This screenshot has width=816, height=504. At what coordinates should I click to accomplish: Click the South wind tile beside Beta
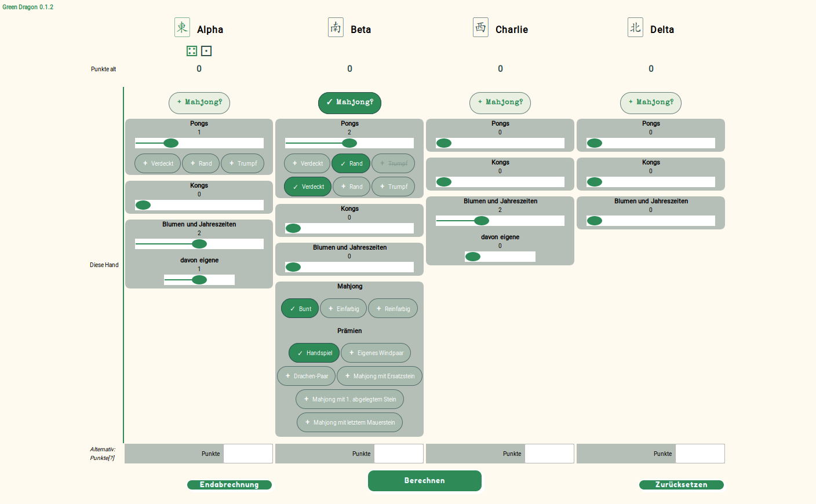click(336, 27)
